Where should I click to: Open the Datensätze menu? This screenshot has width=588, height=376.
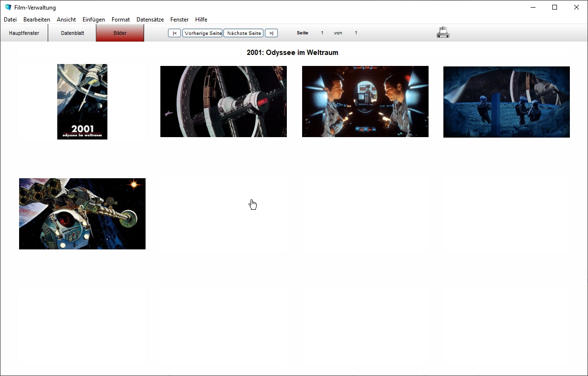(x=150, y=20)
